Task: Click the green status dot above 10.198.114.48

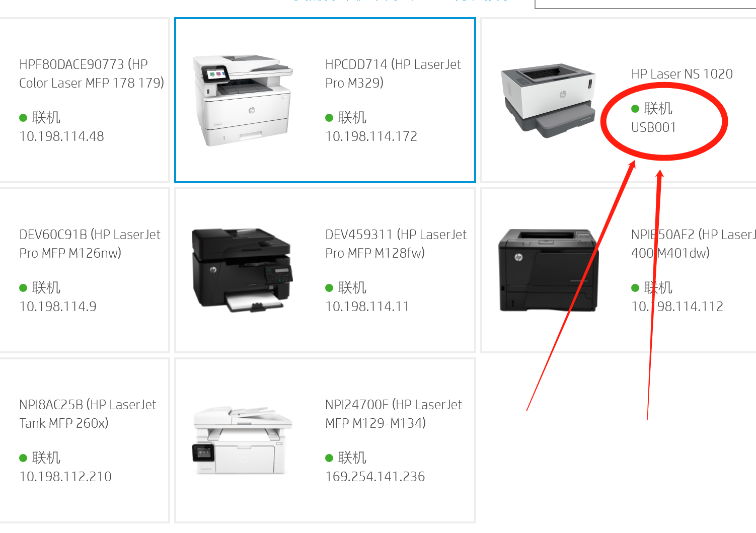Action: [x=23, y=118]
